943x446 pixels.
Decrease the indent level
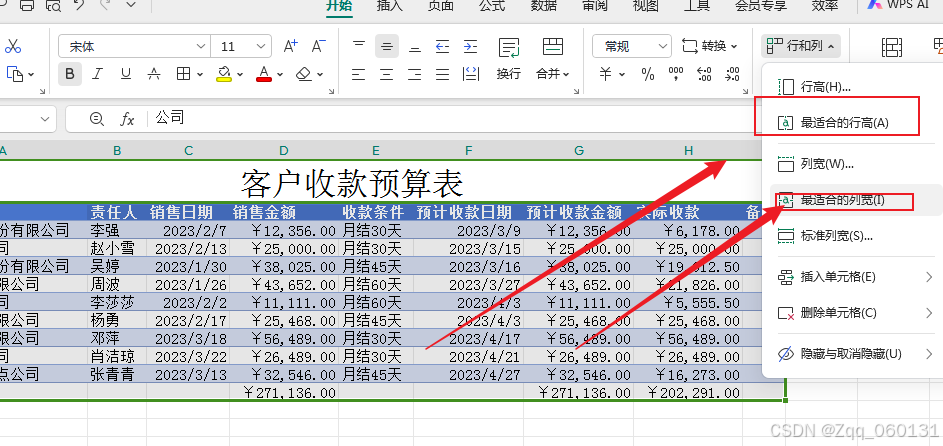(x=443, y=46)
